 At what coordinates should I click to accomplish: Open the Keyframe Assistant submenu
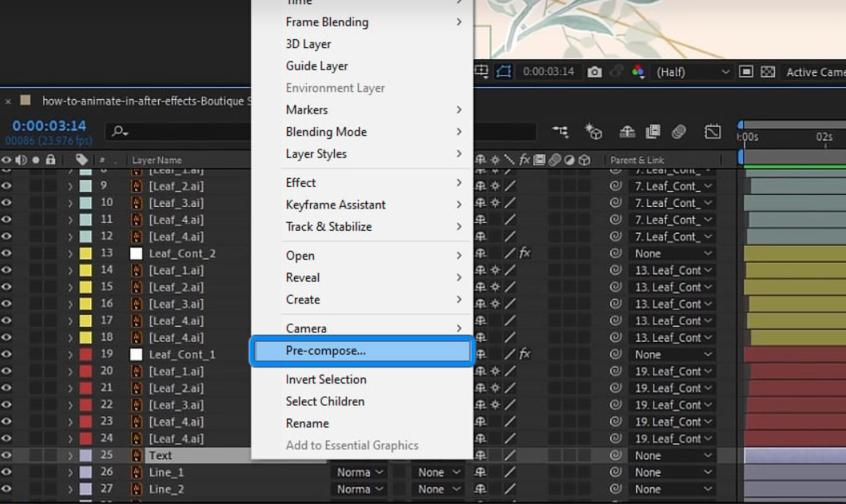point(362,204)
